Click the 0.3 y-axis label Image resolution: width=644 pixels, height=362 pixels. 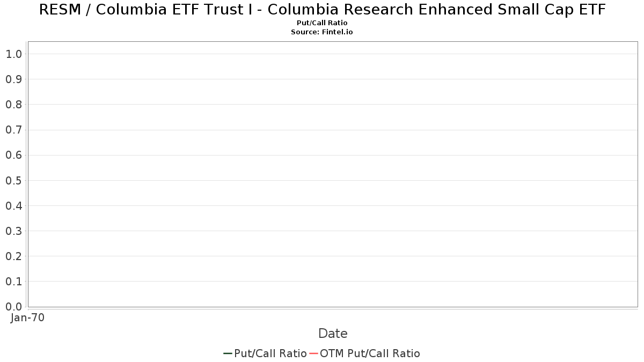14,231
